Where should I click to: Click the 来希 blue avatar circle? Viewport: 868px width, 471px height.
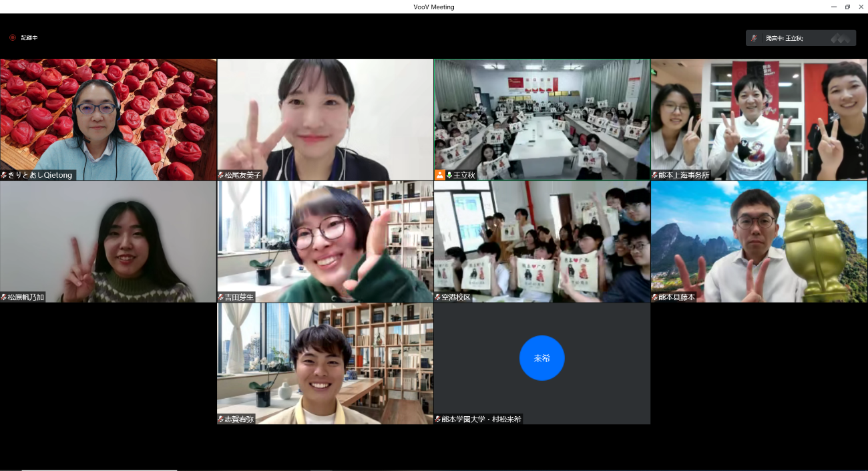[541, 358]
